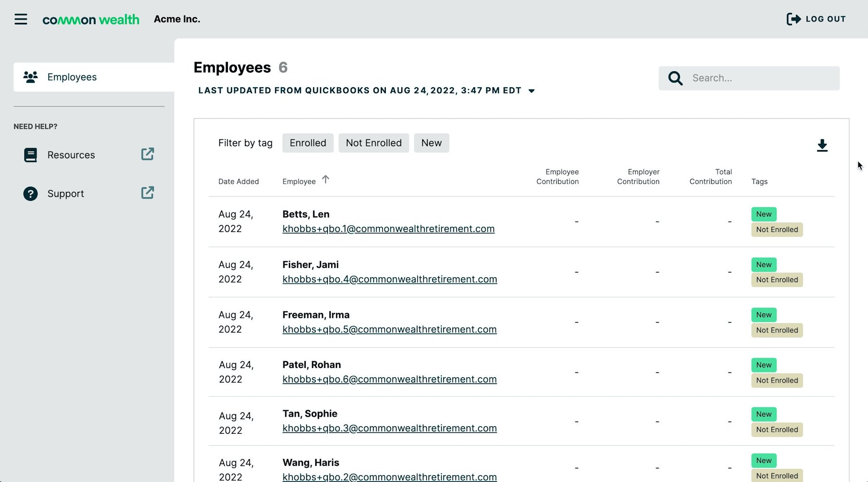
Task: Open email link khobbs+qbo.4 for Jami Fisher
Action: pyautogui.click(x=390, y=279)
